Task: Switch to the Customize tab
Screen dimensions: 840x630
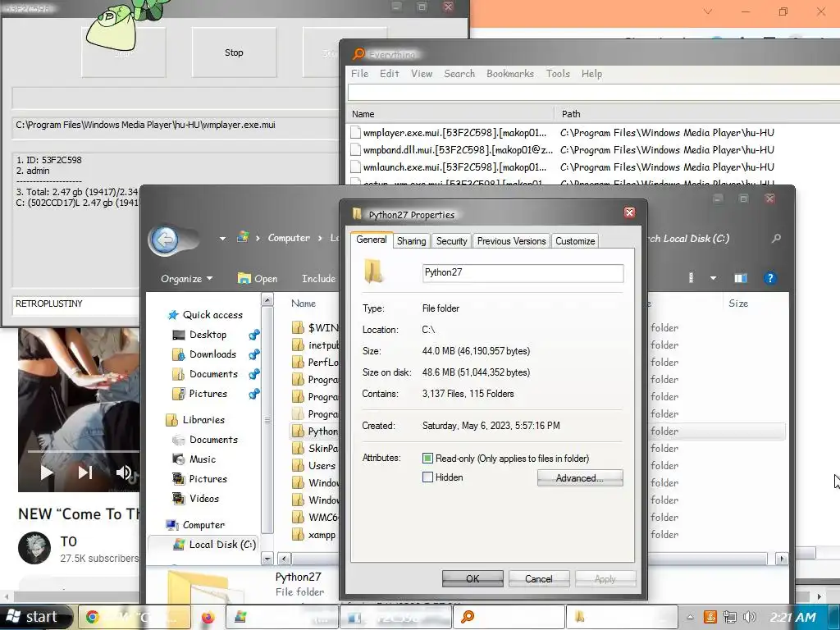Action: pyautogui.click(x=575, y=241)
